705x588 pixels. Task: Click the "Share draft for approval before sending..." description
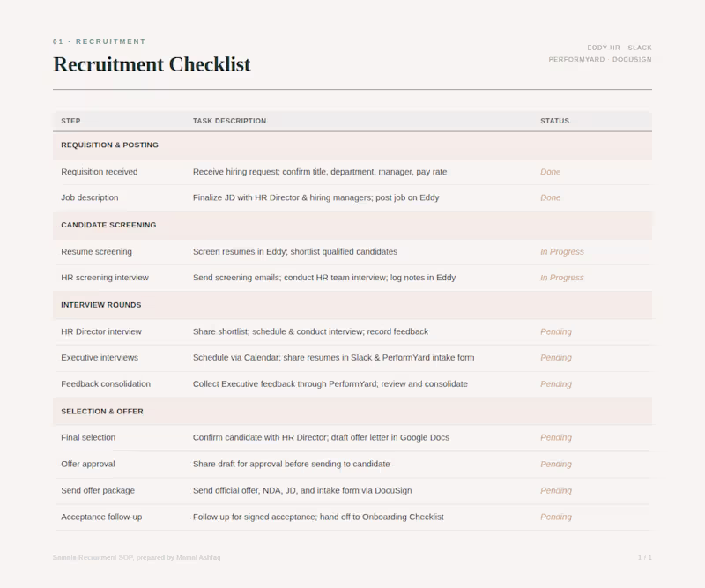click(x=292, y=465)
